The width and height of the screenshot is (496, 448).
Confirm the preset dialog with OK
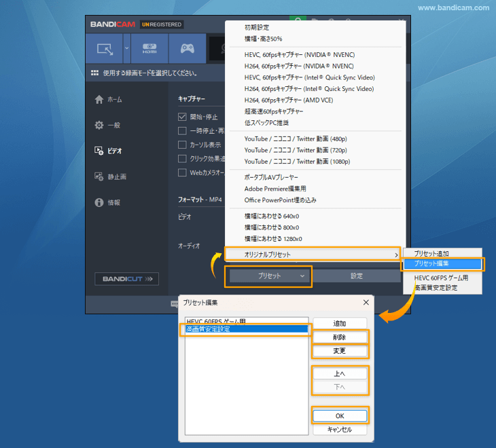coord(340,416)
